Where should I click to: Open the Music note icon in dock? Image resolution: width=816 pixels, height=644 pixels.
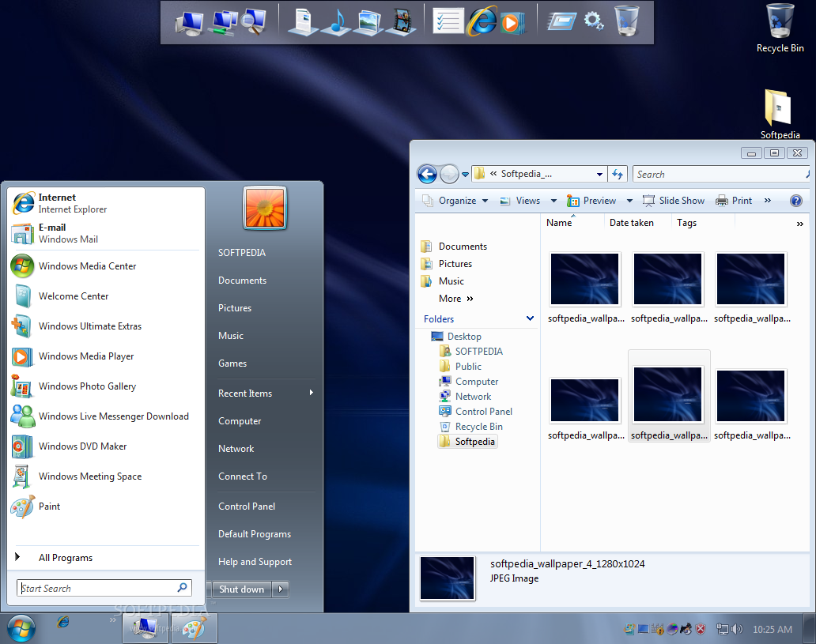coord(336,23)
